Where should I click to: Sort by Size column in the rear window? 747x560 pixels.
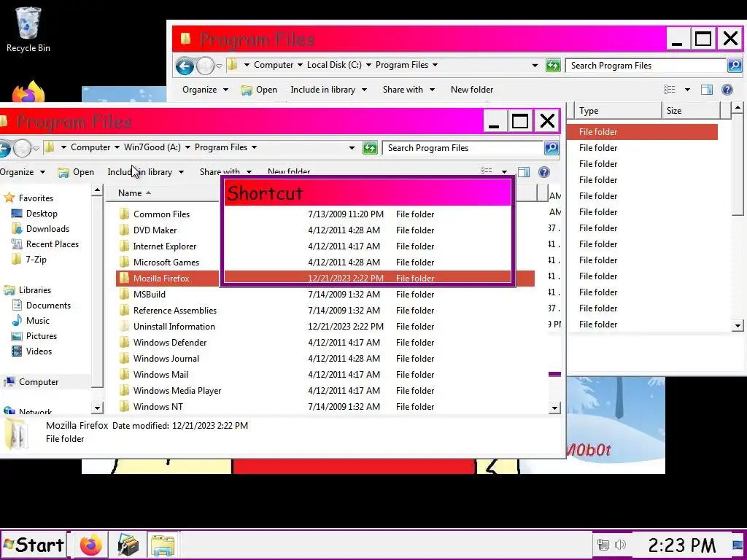[x=691, y=111]
